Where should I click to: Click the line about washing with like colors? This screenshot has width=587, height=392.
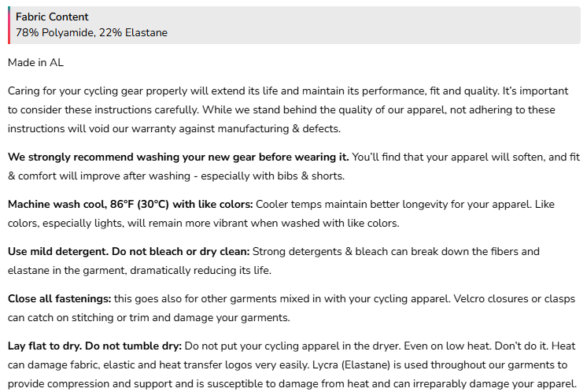203,223
